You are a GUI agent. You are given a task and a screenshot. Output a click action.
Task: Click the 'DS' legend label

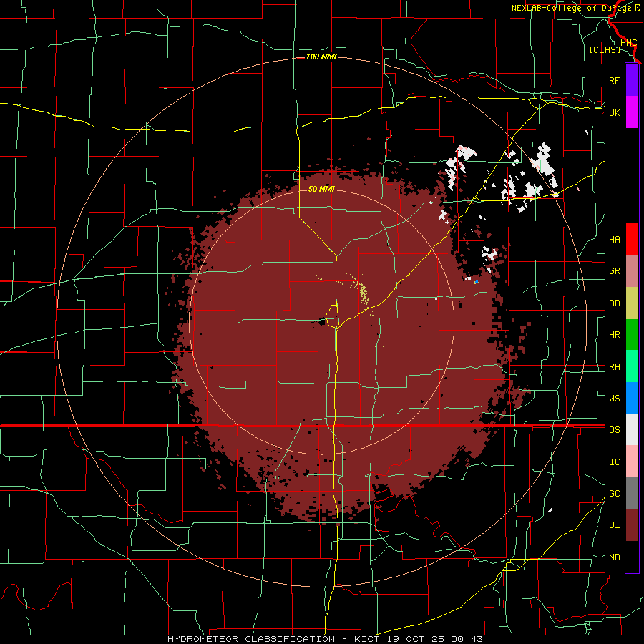coord(614,430)
